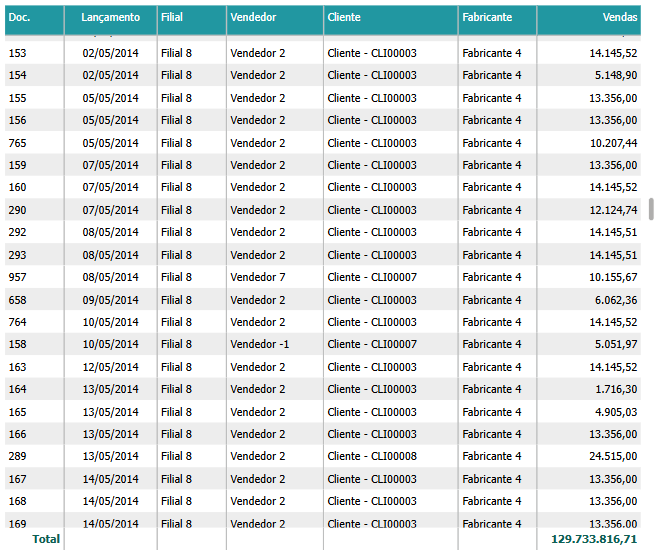Viewport: 658px width, 553px height.
Task: Select the Vendedor -1 cell
Action: pyautogui.click(x=259, y=344)
